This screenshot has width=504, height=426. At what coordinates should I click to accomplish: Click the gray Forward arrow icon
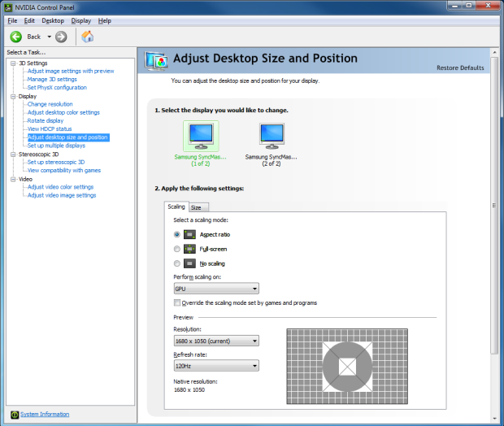[61, 37]
